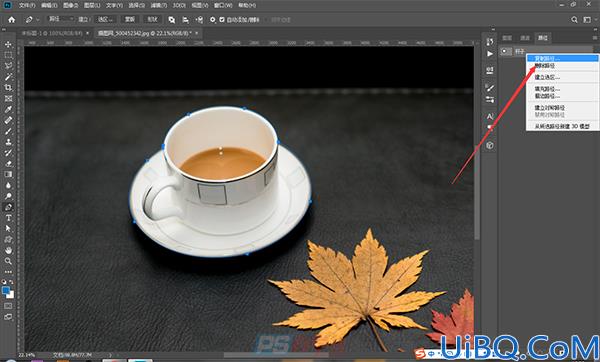Open the File menu

pos(27,5)
